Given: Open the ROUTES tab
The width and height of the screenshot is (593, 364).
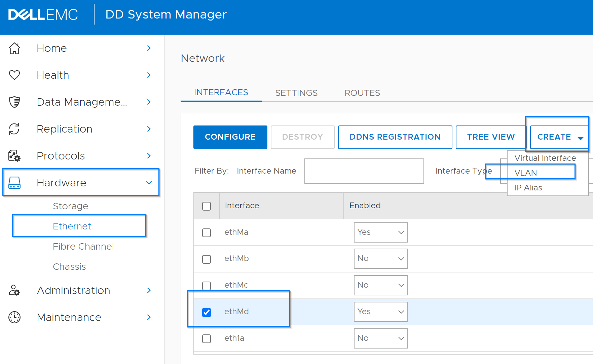Looking at the screenshot, I should coord(362,93).
